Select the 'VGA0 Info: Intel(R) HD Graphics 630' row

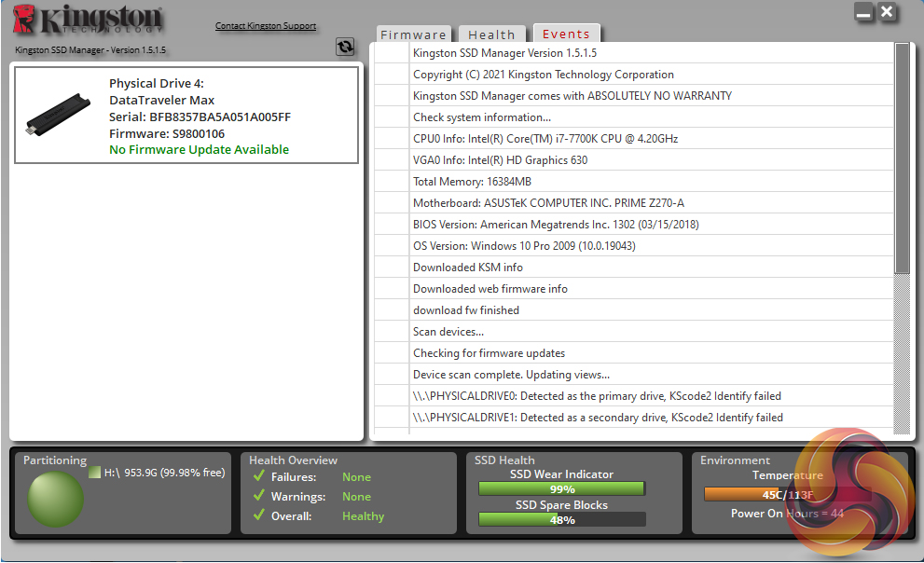click(x=634, y=160)
